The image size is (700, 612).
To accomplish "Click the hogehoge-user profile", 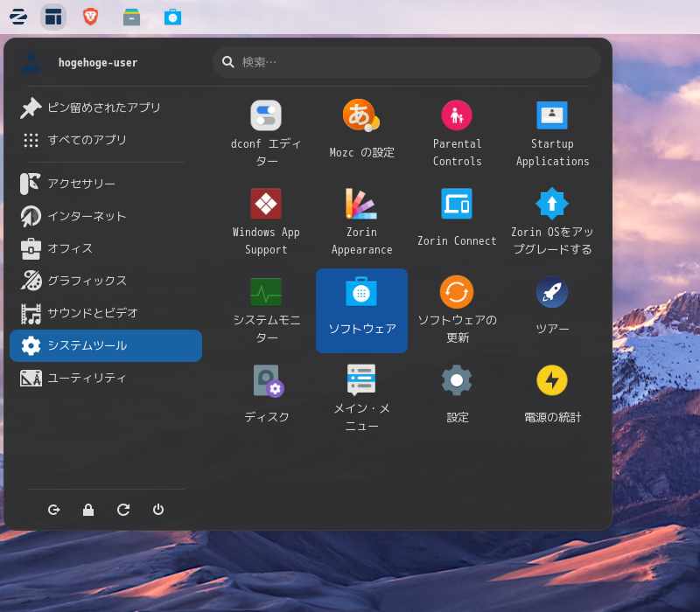I will (x=78, y=62).
